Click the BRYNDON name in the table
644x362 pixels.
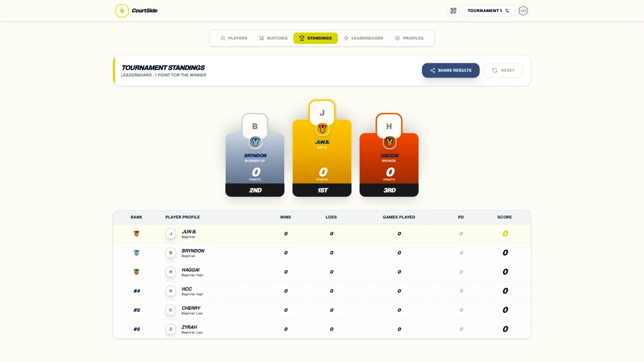click(193, 251)
